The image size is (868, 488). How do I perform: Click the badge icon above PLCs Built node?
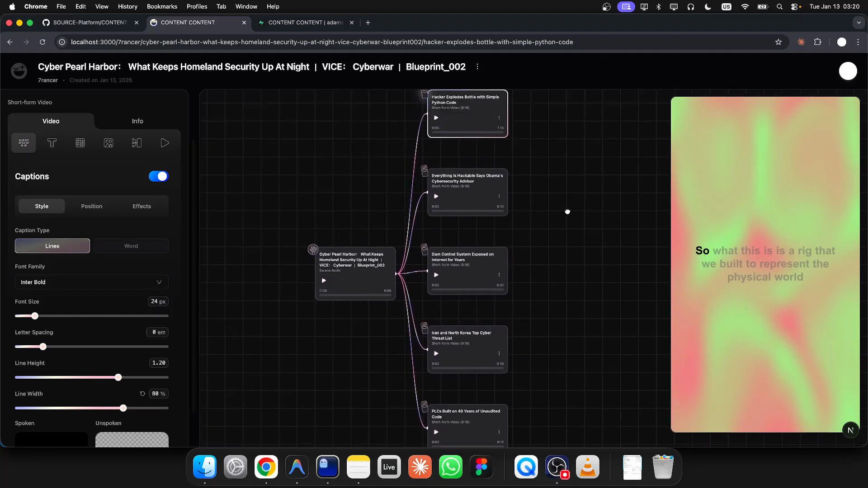(x=424, y=407)
